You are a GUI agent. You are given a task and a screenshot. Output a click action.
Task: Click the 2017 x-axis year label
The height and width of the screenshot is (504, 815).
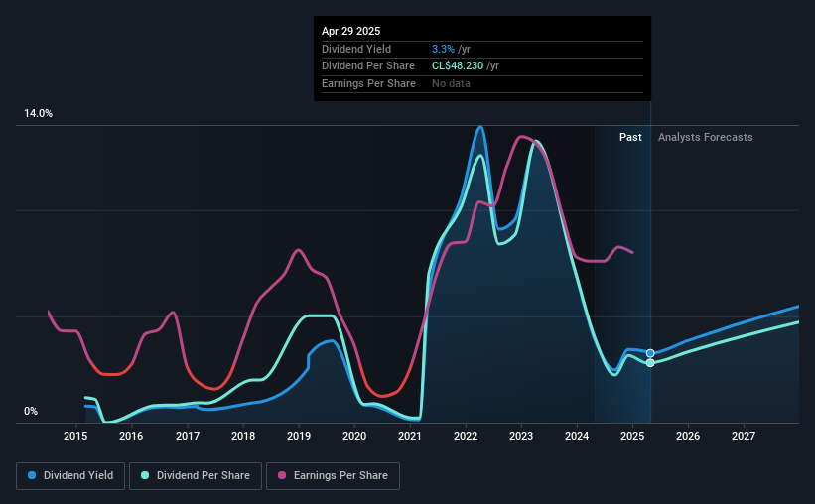tap(187, 436)
